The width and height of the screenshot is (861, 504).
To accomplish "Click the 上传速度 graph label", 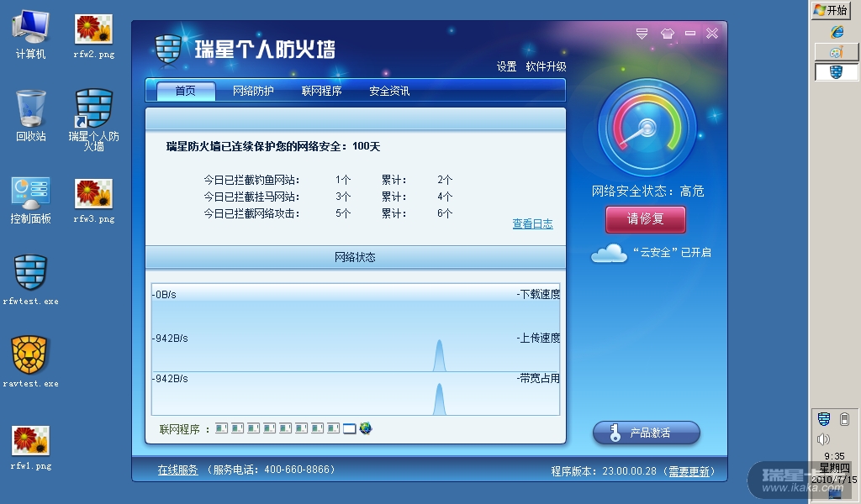I will (538, 339).
